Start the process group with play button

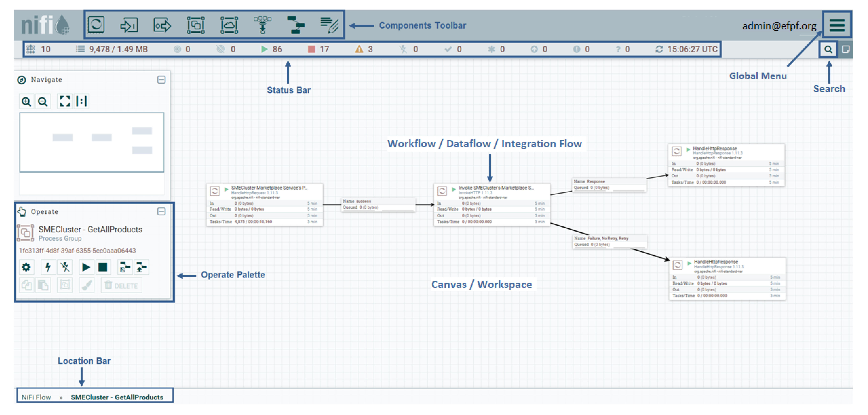pyautogui.click(x=86, y=267)
